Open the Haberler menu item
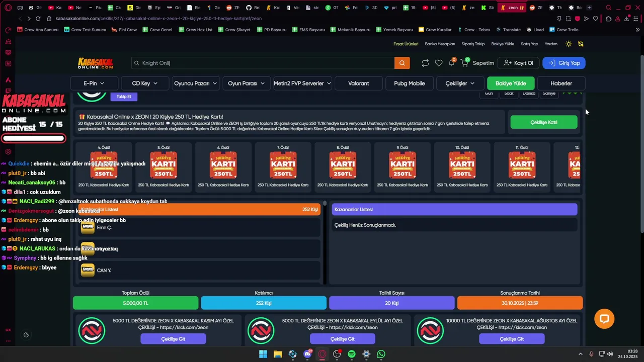The image size is (644, 362). click(x=561, y=83)
